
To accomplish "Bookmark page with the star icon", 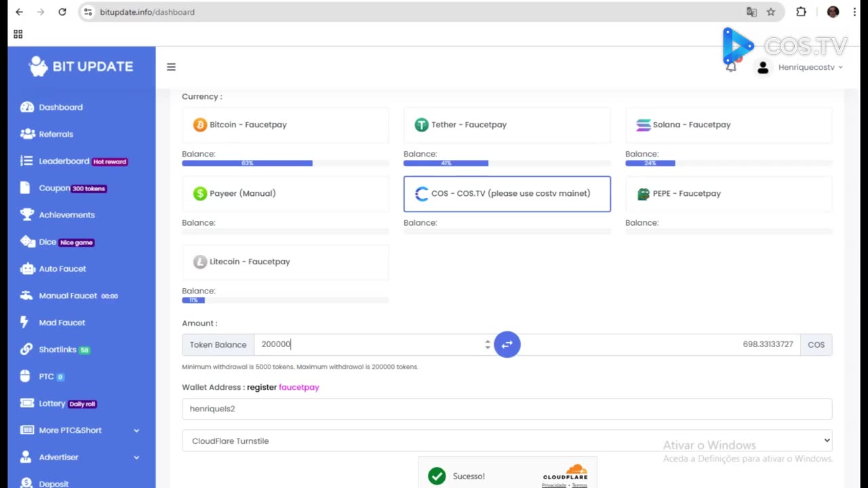I will tap(771, 12).
